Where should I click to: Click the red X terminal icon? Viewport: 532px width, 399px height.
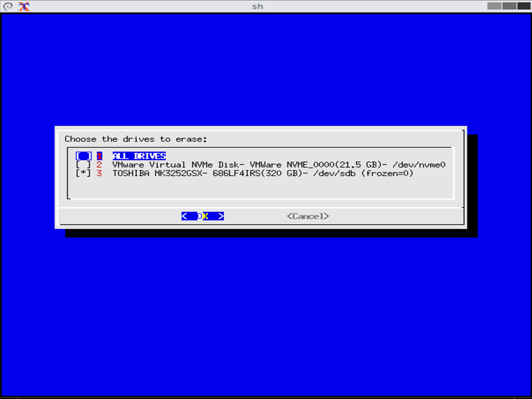coord(24,6)
